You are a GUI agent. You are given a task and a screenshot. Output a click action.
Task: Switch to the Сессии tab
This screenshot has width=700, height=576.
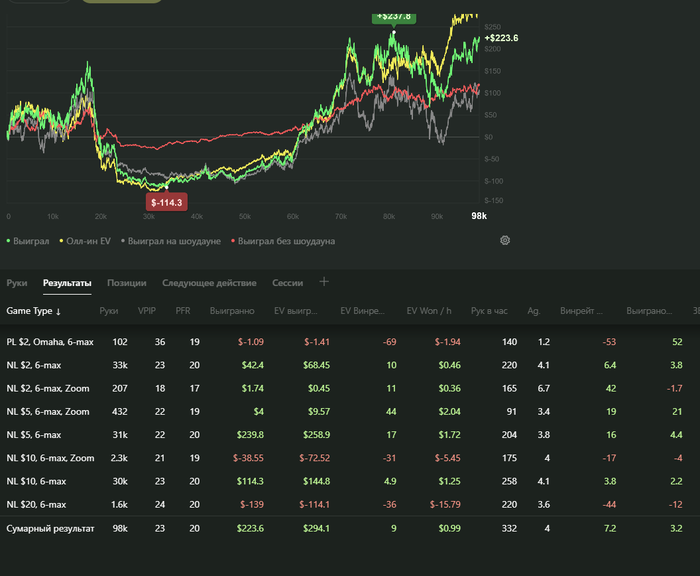tap(288, 283)
